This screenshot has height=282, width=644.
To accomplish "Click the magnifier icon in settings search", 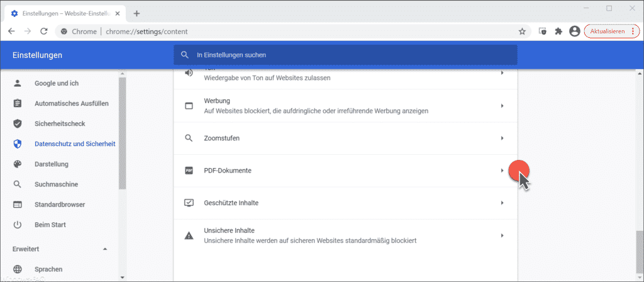I will click(x=186, y=55).
